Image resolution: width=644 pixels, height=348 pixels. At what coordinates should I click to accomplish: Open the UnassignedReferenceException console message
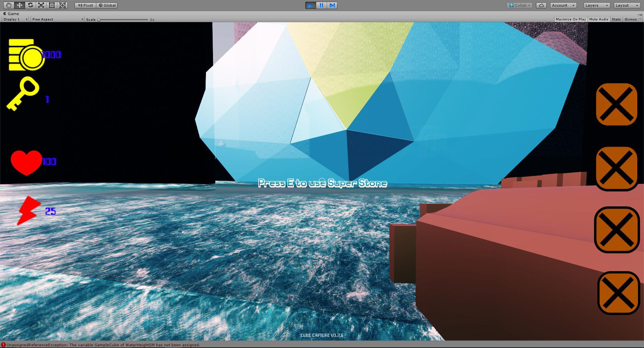103,345
